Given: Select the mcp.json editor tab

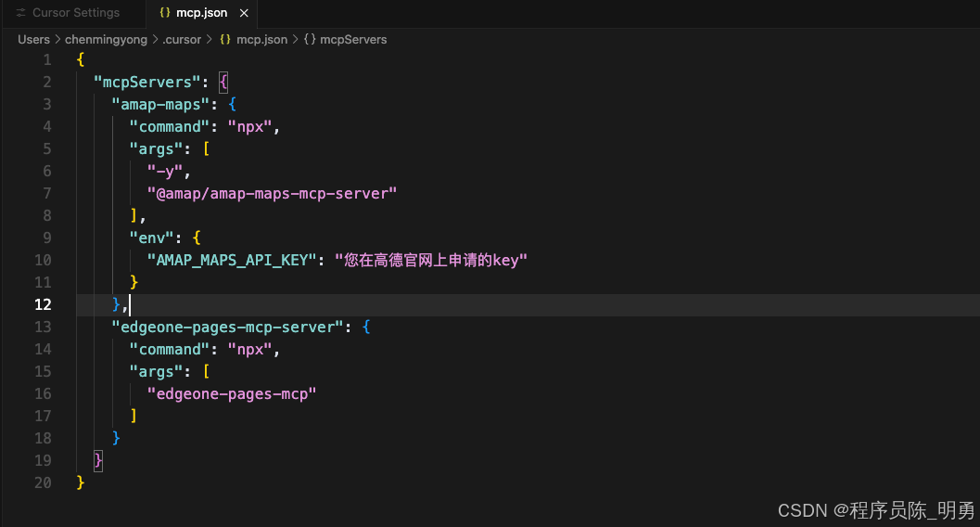Looking at the screenshot, I should pos(201,12).
